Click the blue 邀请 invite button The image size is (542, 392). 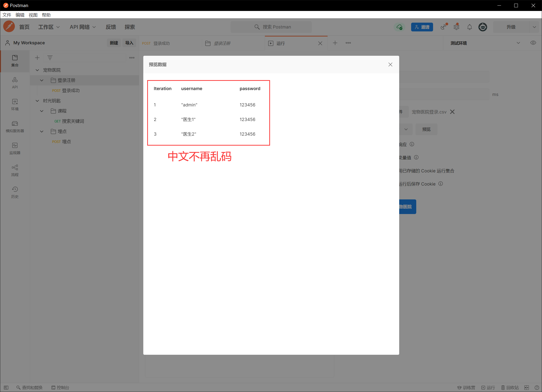[x=422, y=27]
